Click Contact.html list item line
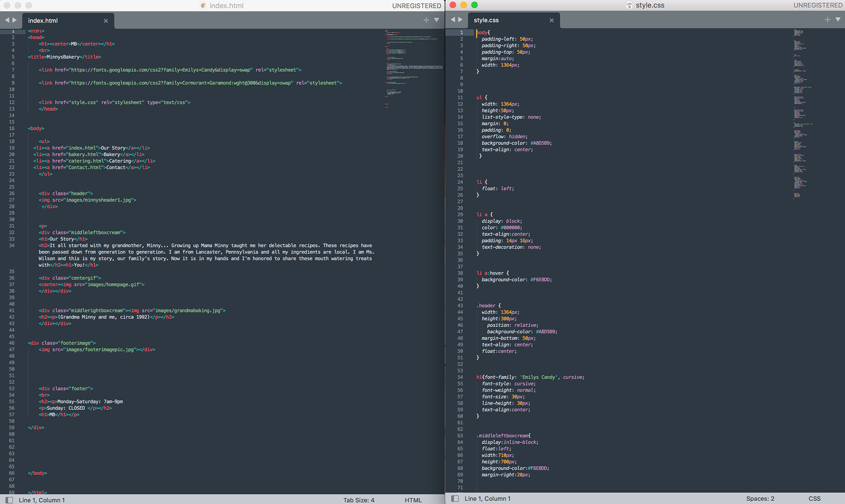The height and width of the screenshot is (504, 845). click(x=92, y=168)
